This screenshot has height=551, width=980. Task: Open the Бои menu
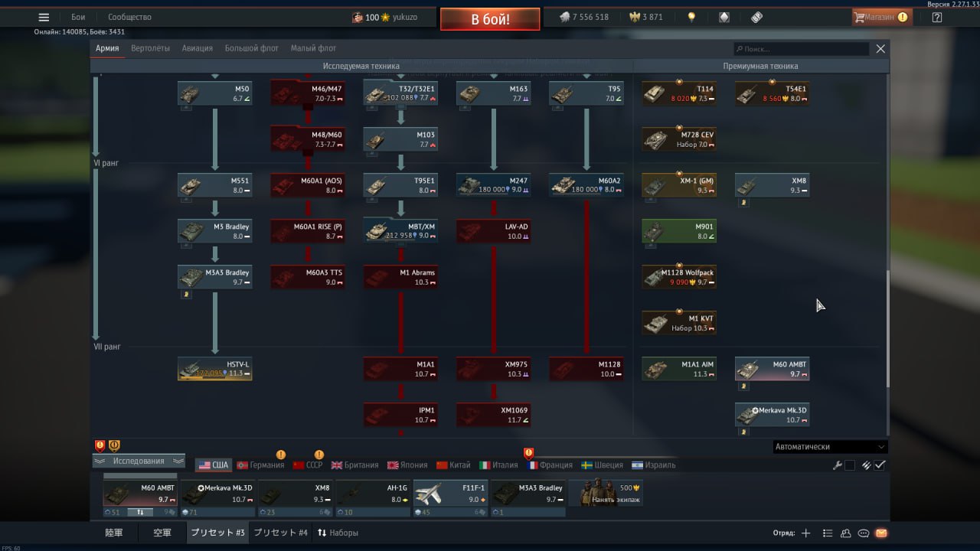[78, 17]
